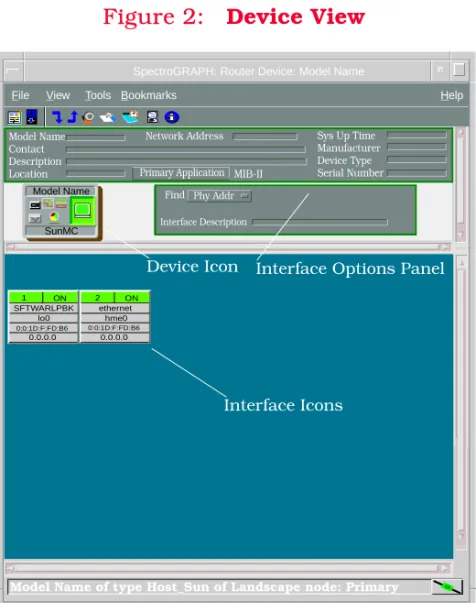The image size is (476, 603).
Task: Click the blue navigate-up arrow icon
Action: pyautogui.click(x=72, y=117)
